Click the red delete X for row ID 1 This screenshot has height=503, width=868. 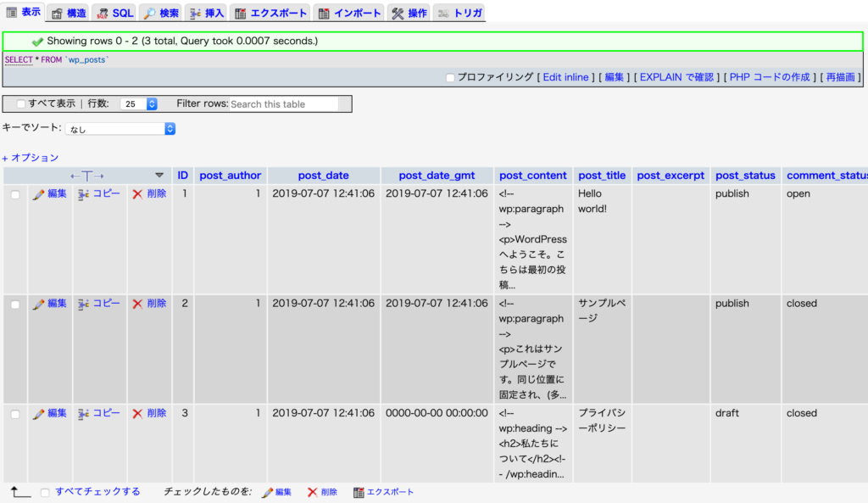coord(137,194)
